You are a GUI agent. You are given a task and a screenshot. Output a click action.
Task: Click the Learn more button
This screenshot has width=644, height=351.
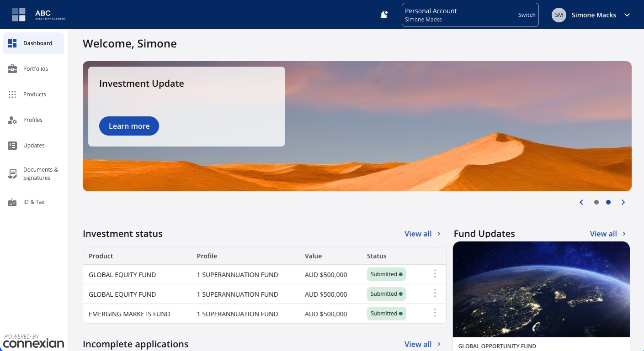tap(129, 126)
